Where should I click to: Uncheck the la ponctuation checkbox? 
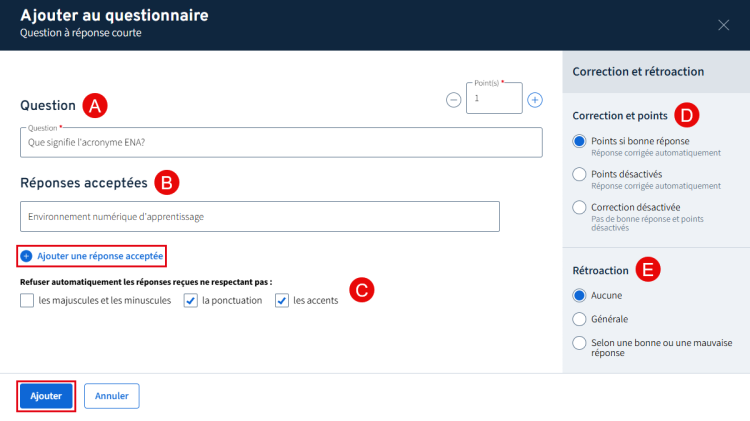coord(190,300)
